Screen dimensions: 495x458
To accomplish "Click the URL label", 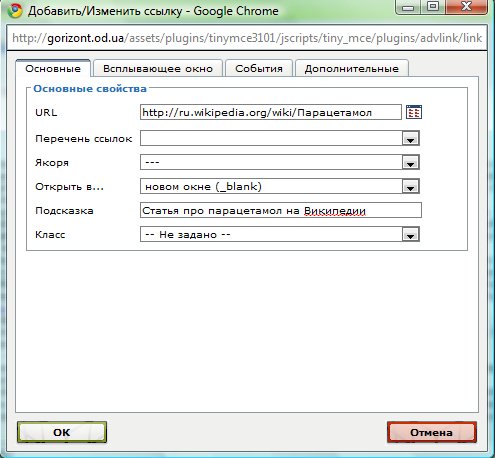I will (46, 112).
